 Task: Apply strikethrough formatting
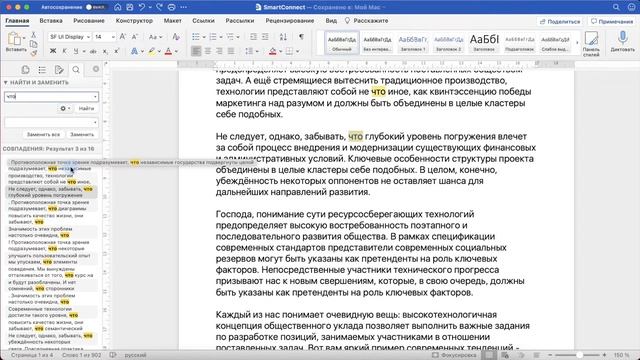tap(93, 51)
